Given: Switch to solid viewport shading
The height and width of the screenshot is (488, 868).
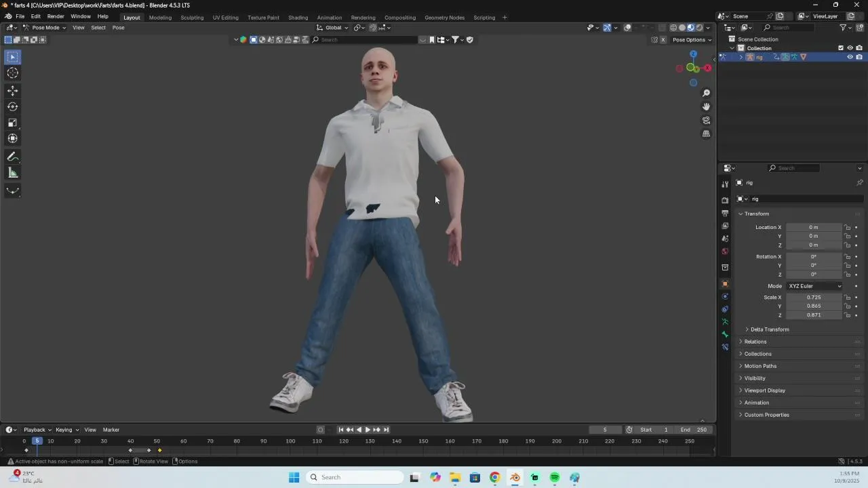Looking at the screenshot, I should [682, 28].
